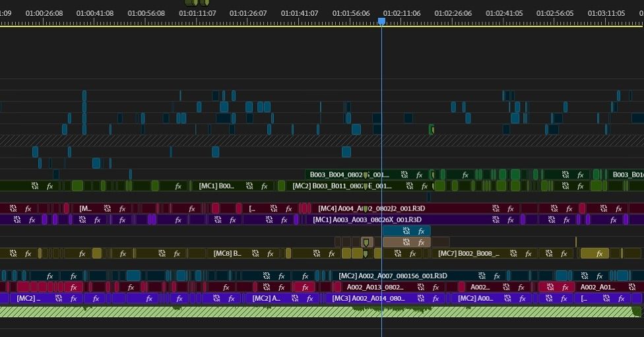
Task: Click striped badge on A002_A013_0802 clip
Action: point(420,288)
